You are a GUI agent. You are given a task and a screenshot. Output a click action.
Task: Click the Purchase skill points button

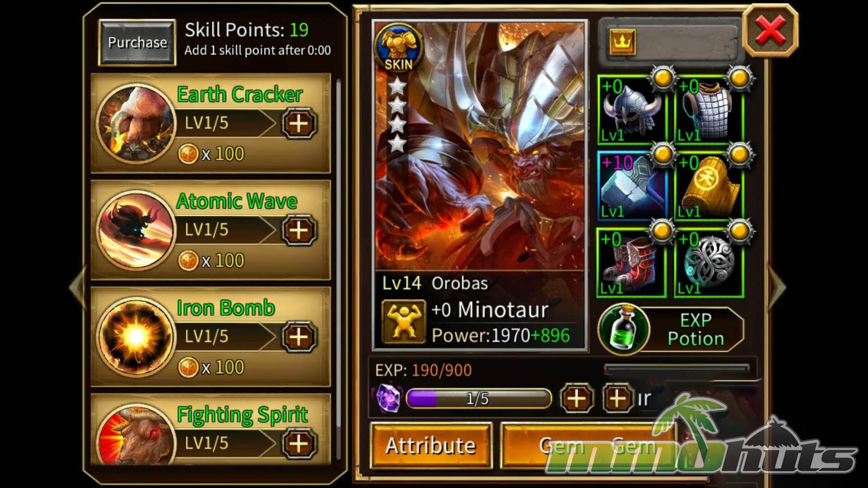[x=137, y=42]
